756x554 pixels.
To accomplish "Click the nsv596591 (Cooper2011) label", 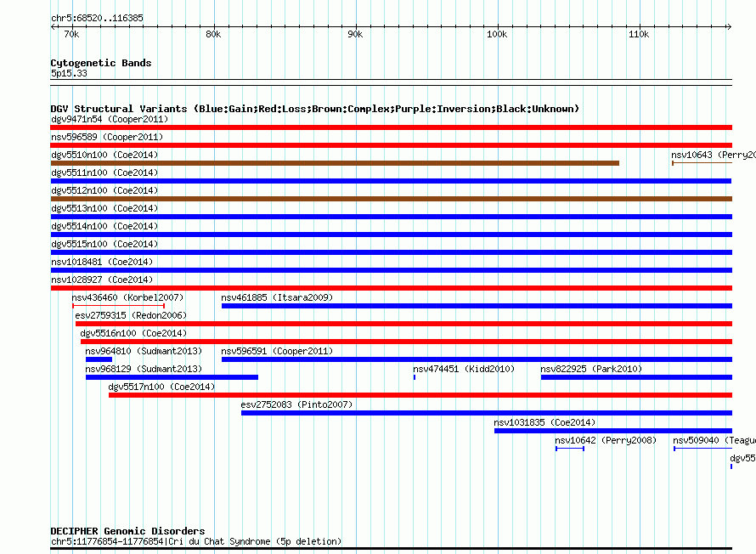I will (x=277, y=352).
